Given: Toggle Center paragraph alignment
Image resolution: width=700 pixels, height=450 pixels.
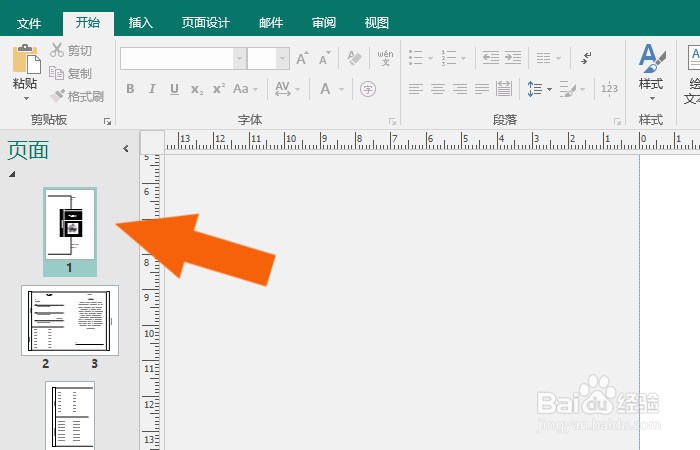Looking at the screenshot, I should point(438,89).
